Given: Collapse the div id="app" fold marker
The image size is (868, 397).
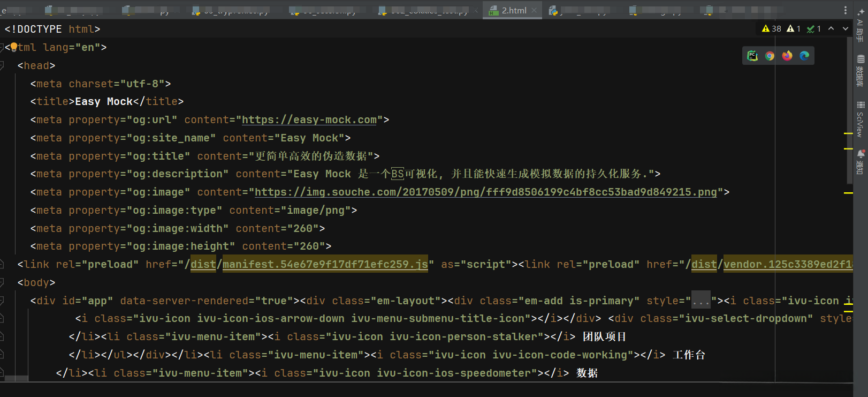Looking at the screenshot, I should click(x=2, y=301).
